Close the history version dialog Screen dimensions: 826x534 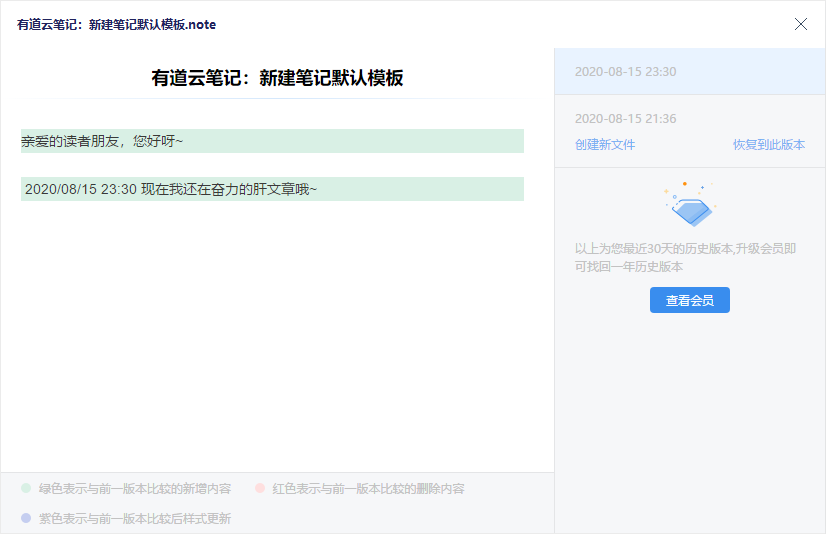pos(801,24)
